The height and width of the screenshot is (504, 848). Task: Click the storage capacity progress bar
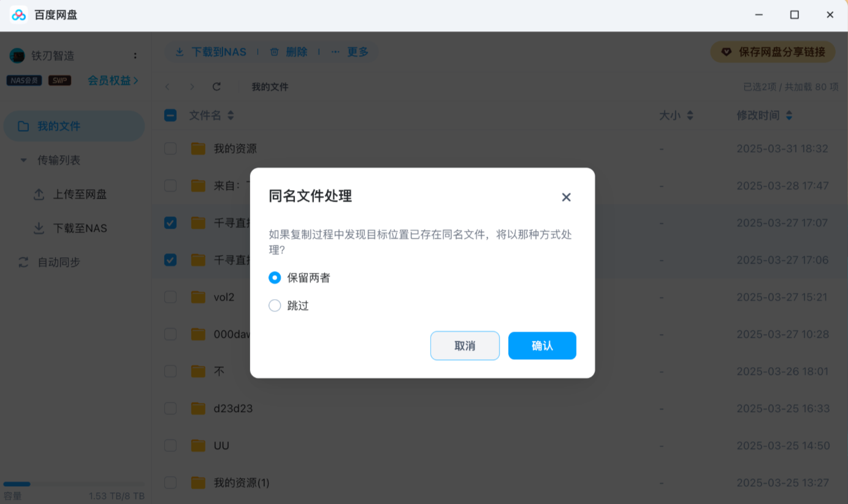click(74, 484)
